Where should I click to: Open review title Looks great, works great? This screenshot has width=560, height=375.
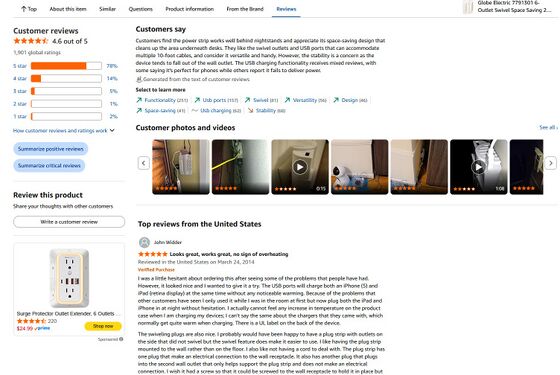tap(229, 254)
